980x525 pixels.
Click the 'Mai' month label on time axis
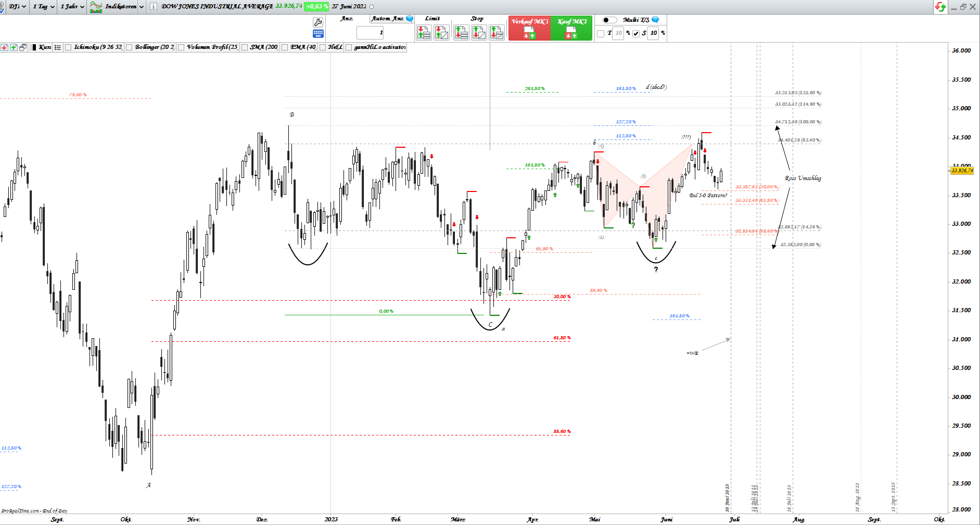click(x=595, y=519)
